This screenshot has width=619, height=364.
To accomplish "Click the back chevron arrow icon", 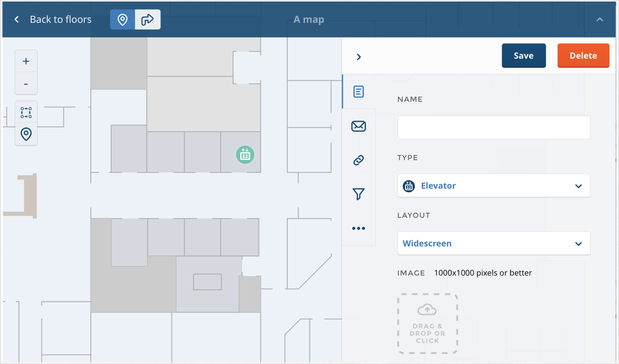I will [16, 19].
